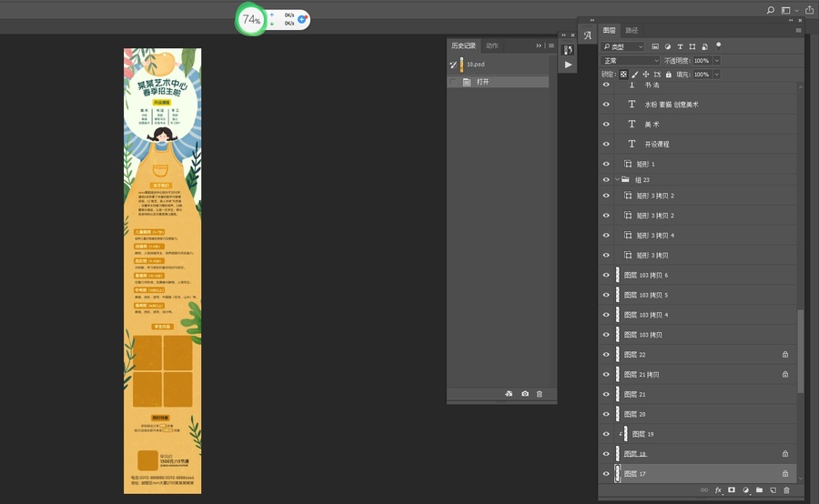Switch to the 历史记录 tab
The width and height of the screenshot is (819, 504).
(464, 45)
